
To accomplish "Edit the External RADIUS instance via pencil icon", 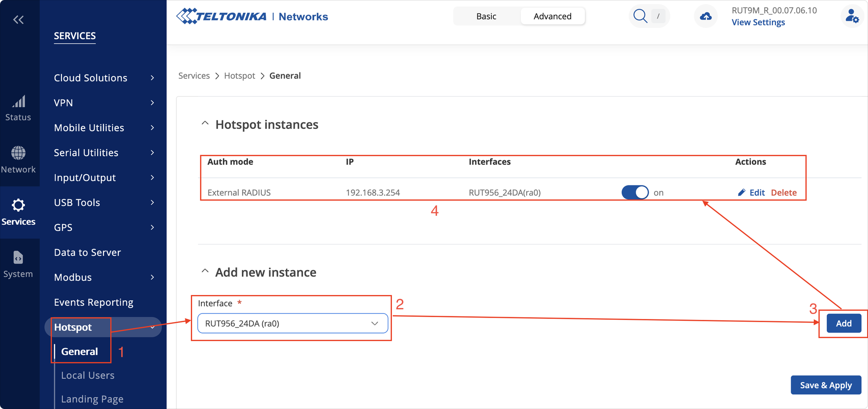I will pyautogui.click(x=741, y=192).
